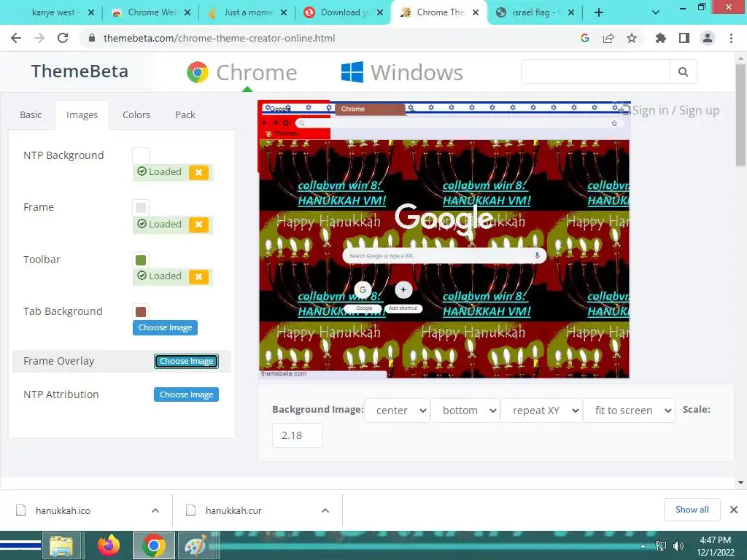Bookmark this page with star icon
This screenshot has width=747, height=560.
[632, 38]
